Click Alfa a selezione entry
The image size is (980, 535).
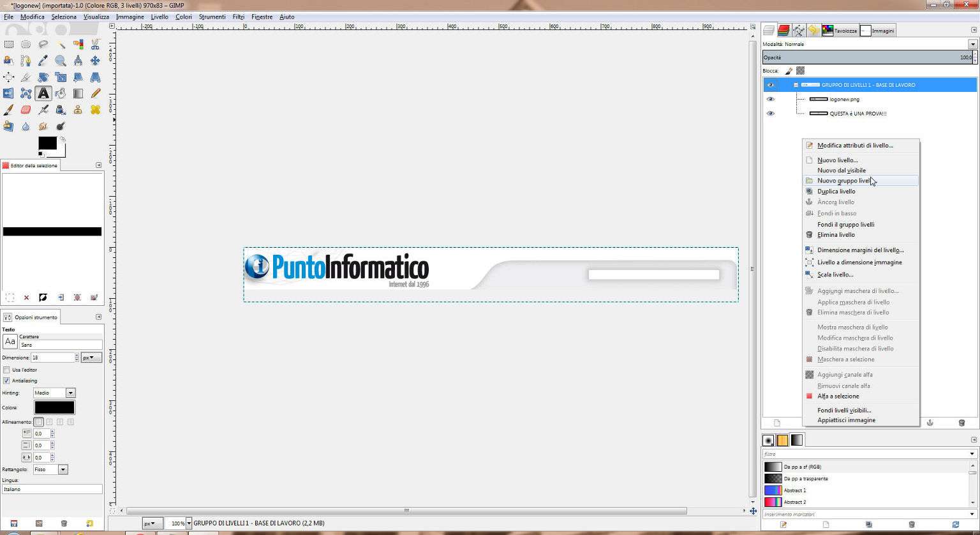[860, 396]
